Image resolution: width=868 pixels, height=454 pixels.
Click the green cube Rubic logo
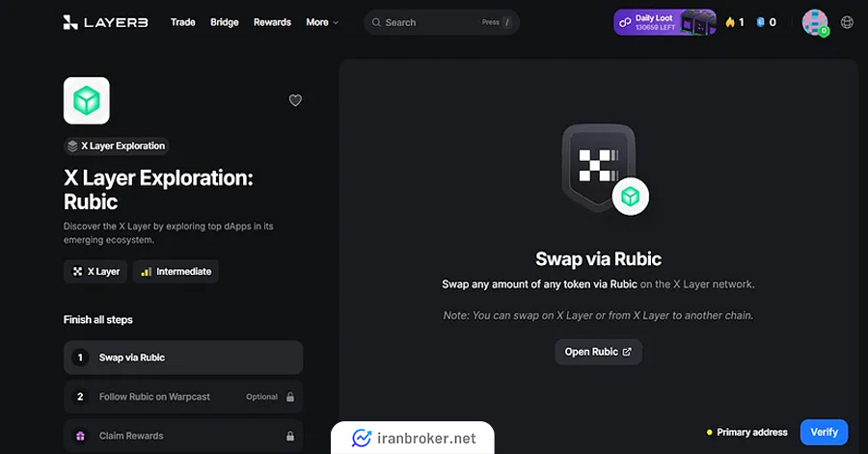click(x=87, y=100)
